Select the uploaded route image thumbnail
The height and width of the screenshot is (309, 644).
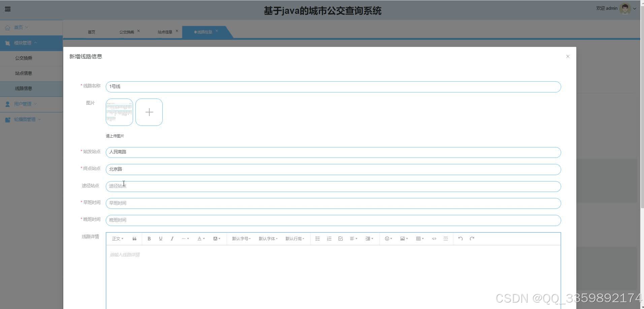click(x=119, y=112)
